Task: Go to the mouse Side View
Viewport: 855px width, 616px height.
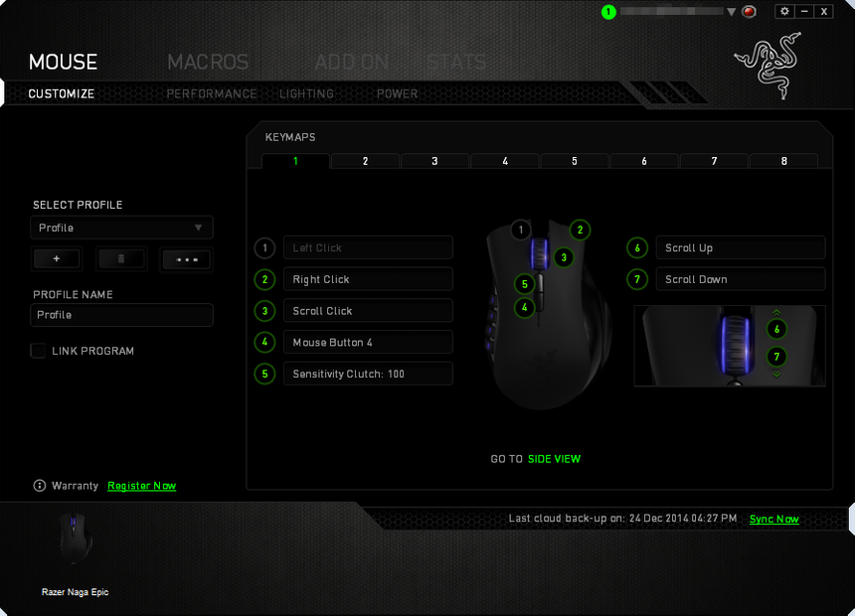Action: [554, 459]
